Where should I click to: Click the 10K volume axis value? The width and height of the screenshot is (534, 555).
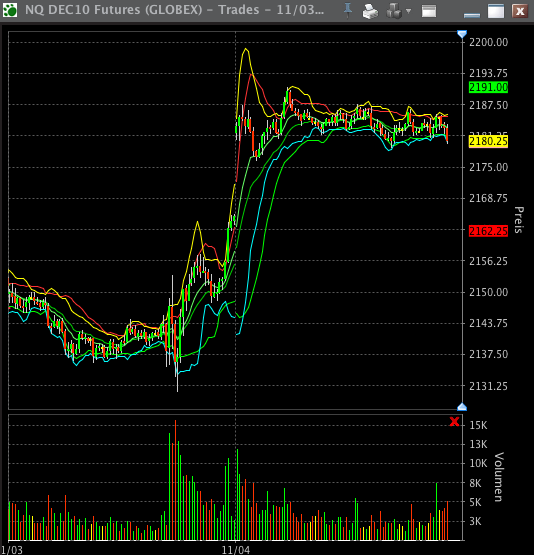478,463
